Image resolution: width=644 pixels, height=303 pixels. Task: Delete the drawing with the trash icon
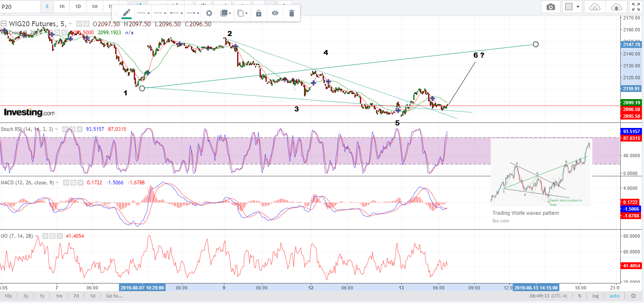[x=291, y=13]
